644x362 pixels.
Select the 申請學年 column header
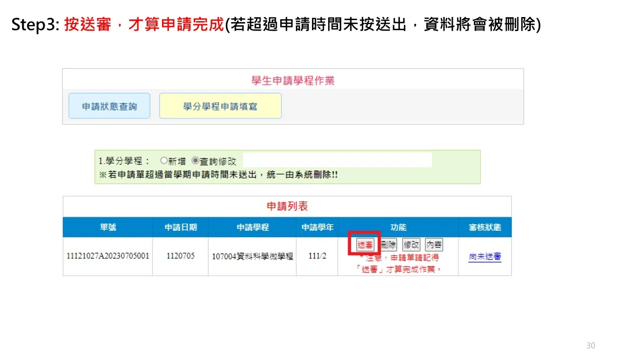point(317,227)
